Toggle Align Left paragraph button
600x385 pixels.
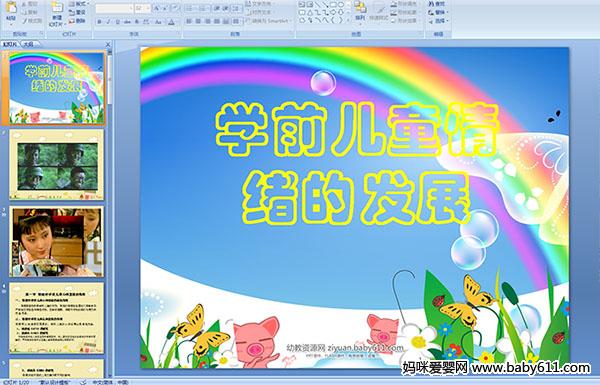pyautogui.click(x=189, y=21)
